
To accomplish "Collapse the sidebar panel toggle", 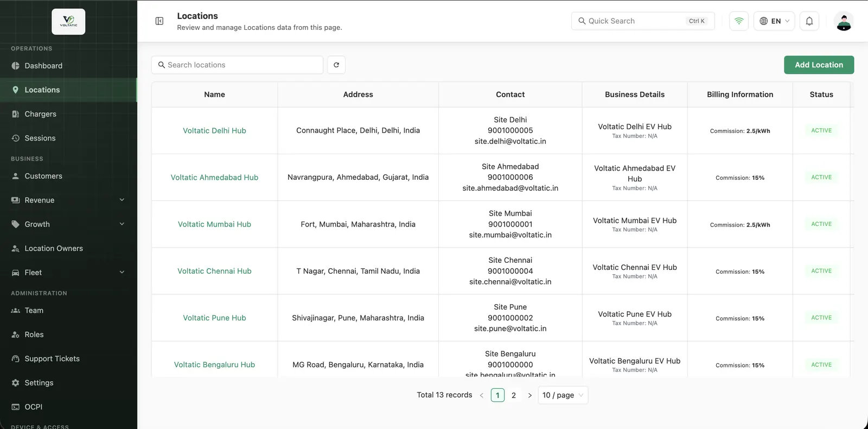I will point(159,21).
